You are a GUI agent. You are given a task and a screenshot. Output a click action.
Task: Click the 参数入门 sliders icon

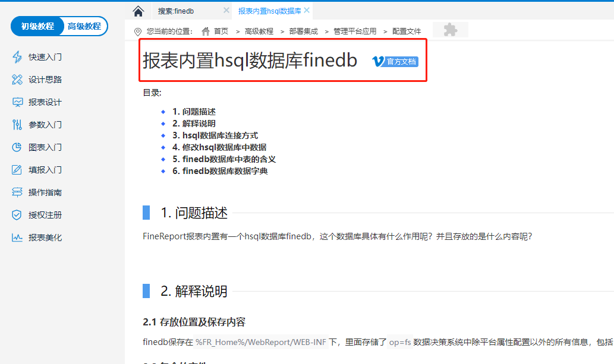point(17,125)
